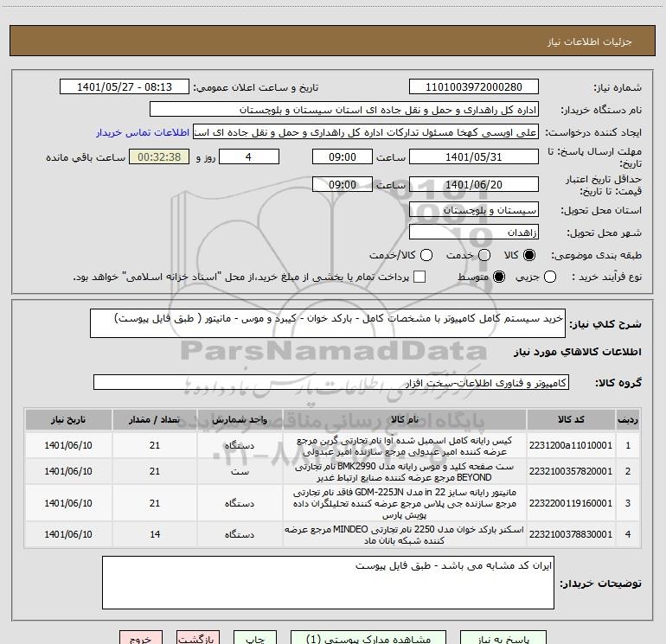Select the خدمت radio button

484,255
